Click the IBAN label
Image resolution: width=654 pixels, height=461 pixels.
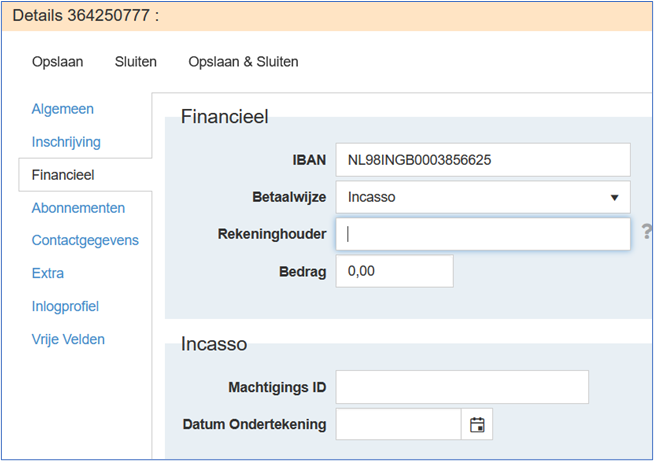(x=309, y=160)
